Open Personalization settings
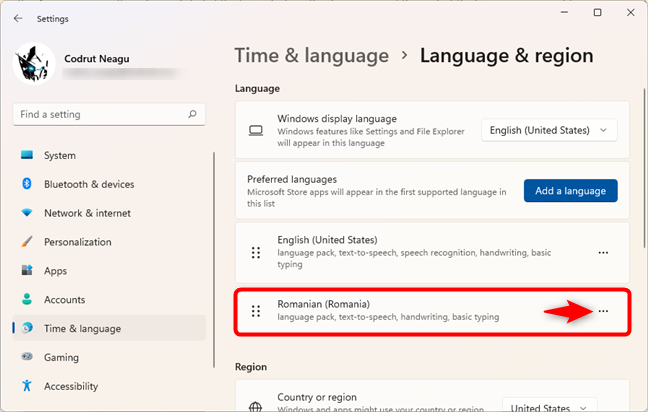Screen dimensions: 648x412 pyautogui.click(x=110, y=242)
